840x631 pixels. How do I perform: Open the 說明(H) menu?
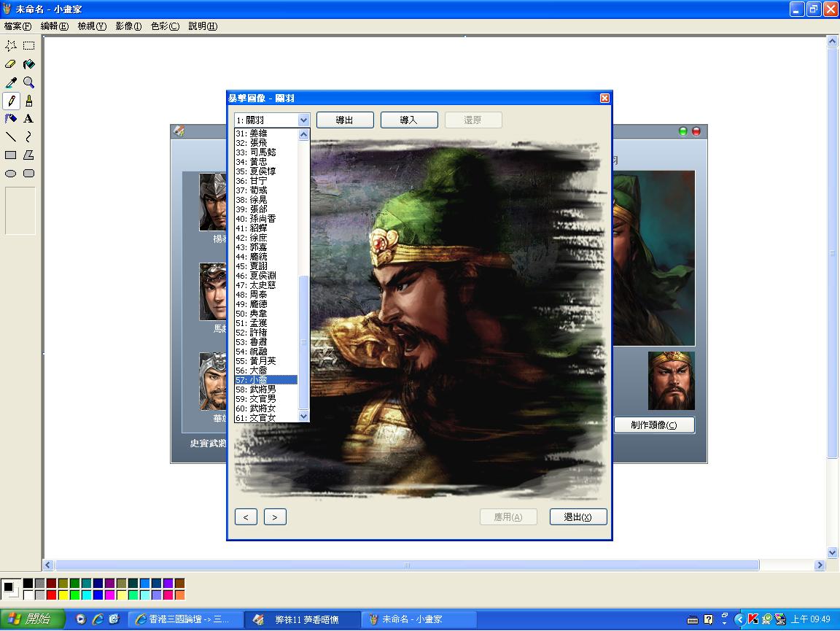point(203,26)
